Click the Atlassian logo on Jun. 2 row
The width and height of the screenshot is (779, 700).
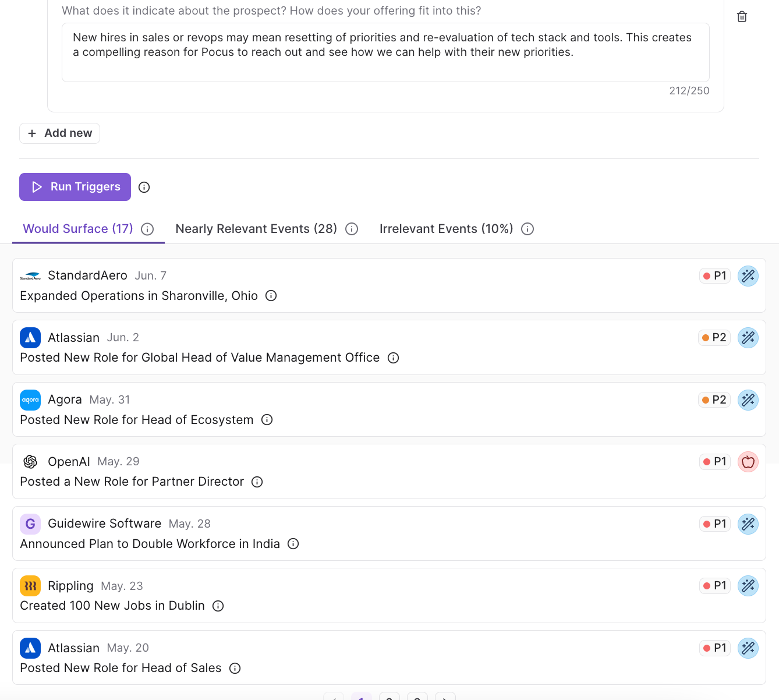pos(30,338)
